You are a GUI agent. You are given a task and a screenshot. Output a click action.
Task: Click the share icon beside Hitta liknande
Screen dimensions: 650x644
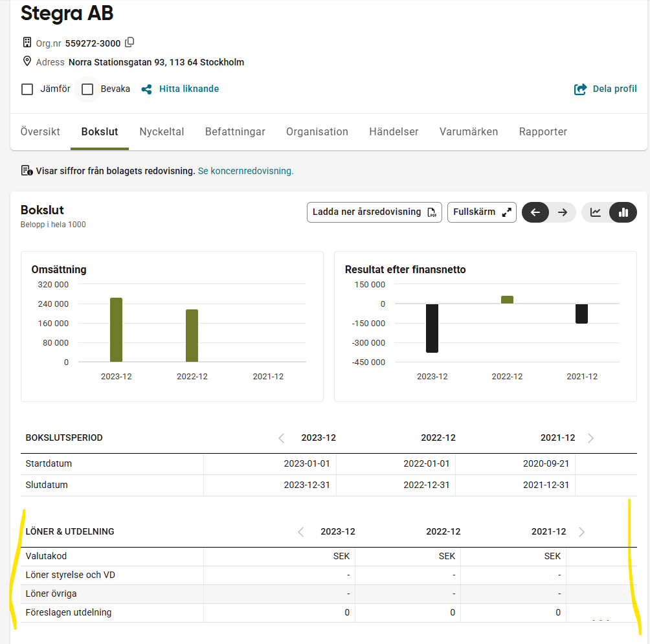147,89
